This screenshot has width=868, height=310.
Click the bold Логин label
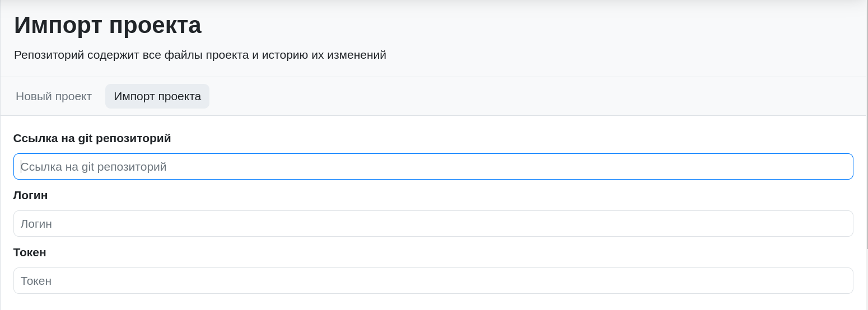click(x=30, y=195)
